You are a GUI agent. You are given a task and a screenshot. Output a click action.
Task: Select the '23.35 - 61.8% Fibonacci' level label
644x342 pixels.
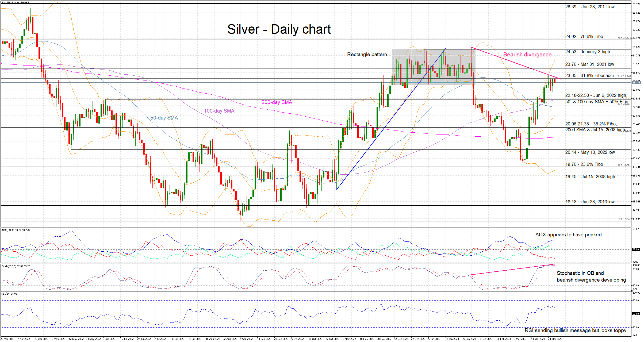tap(589, 76)
